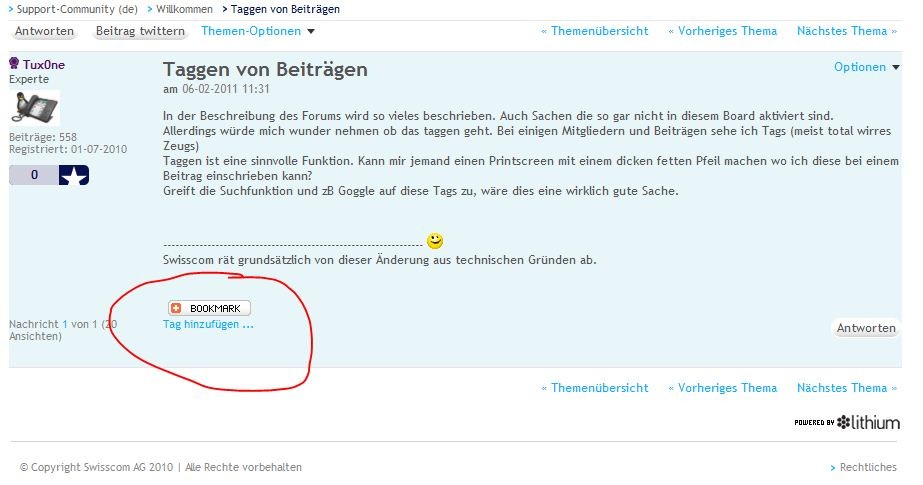Open TuxOne user profile link
Image resolution: width=923 pixels, height=485 pixels.
click(44, 65)
